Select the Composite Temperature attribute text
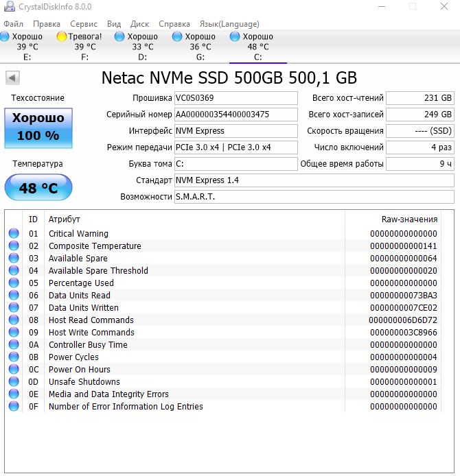Image resolution: width=460 pixels, height=476 pixels. tap(95, 246)
